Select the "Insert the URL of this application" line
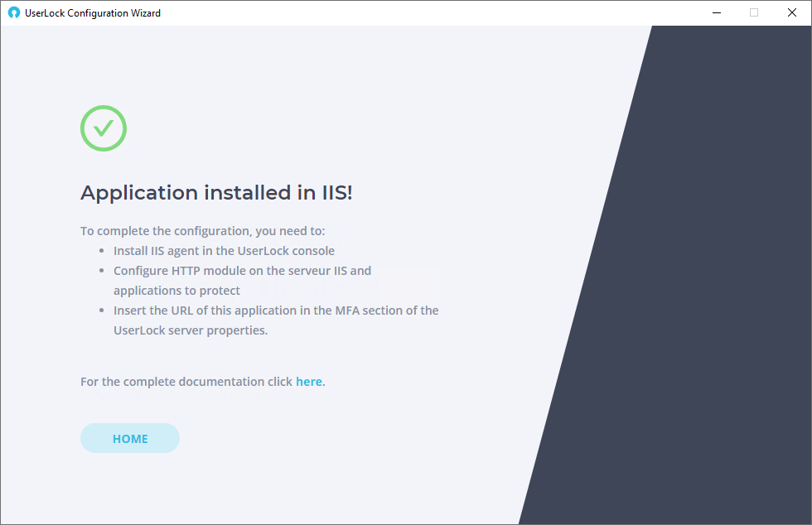Image resolution: width=812 pixels, height=525 pixels. pos(276,311)
